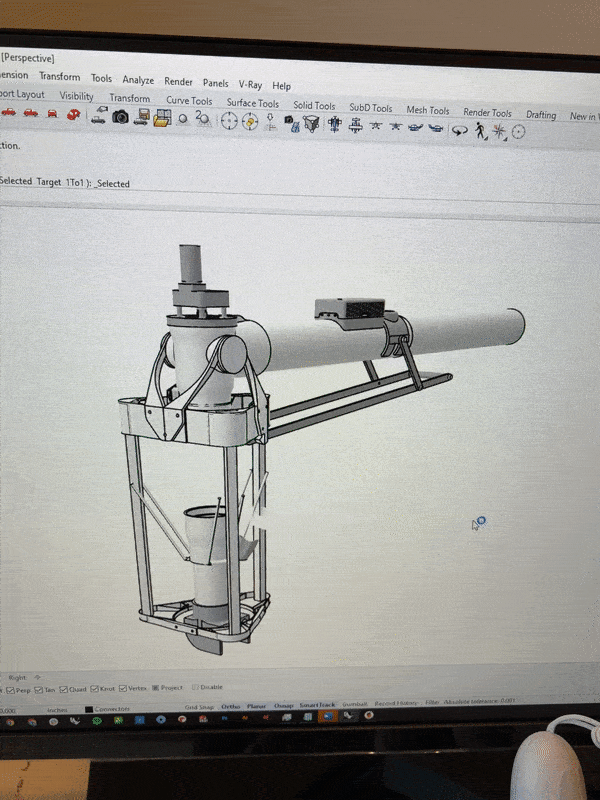The image size is (600, 800).
Task: Click the gray car with plane-arrow icon
Action: click(x=99, y=116)
